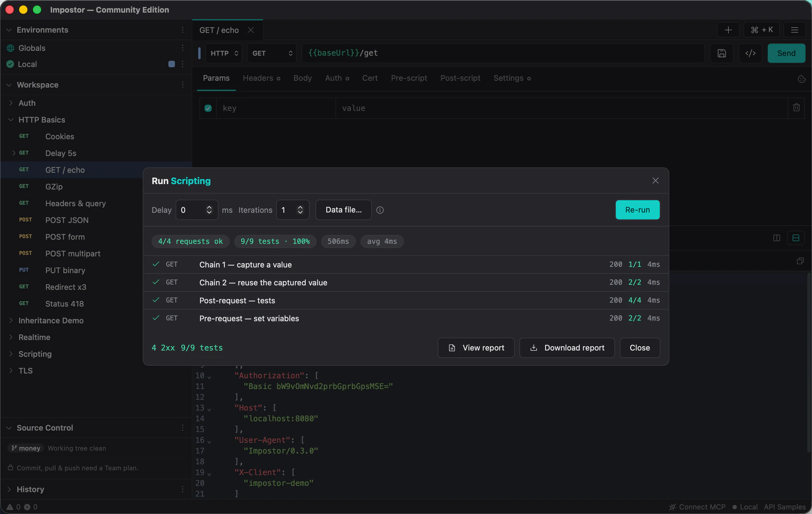Click the save request icon
Screen dimensions: 812x514
pyautogui.click(x=722, y=53)
